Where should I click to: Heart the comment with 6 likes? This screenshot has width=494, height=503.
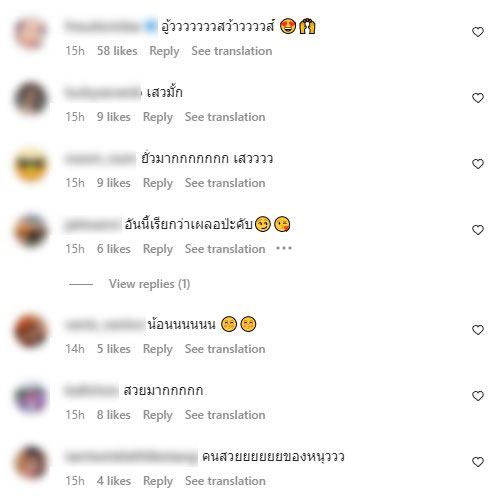pos(478,230)
